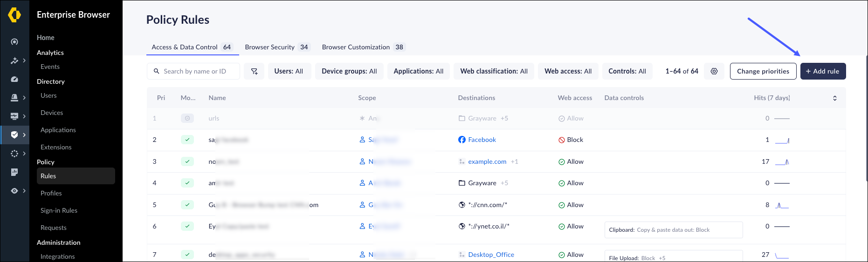Toggle the enabled check for rule 2
The height and width of the screenshot is (262, 868).
pyautogui.click(x=187, y=140)
